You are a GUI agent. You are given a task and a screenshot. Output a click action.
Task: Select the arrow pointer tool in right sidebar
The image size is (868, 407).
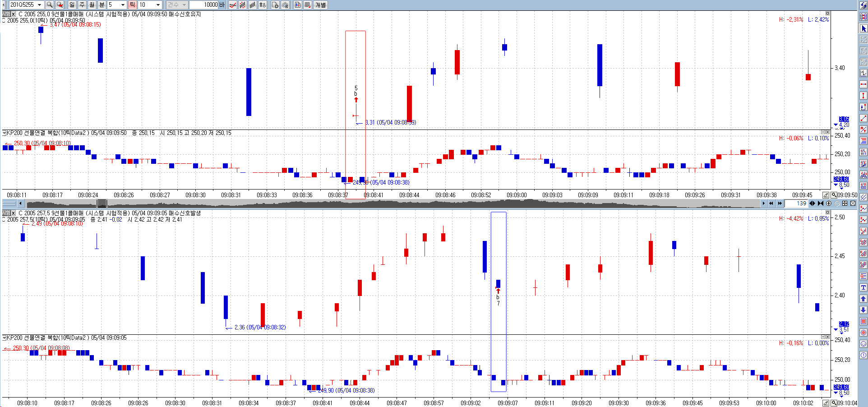(863, 28)
